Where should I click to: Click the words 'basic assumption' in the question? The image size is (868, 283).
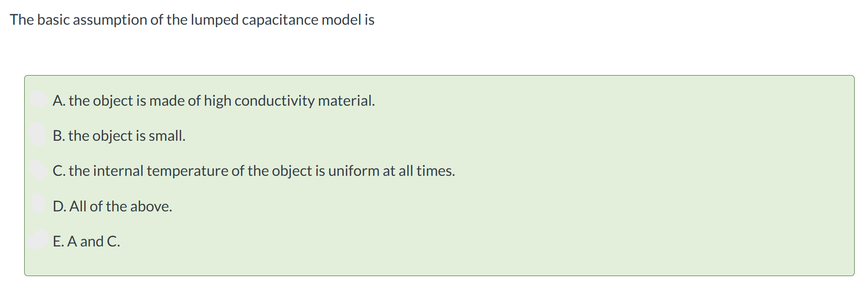[x=92, y=20]
